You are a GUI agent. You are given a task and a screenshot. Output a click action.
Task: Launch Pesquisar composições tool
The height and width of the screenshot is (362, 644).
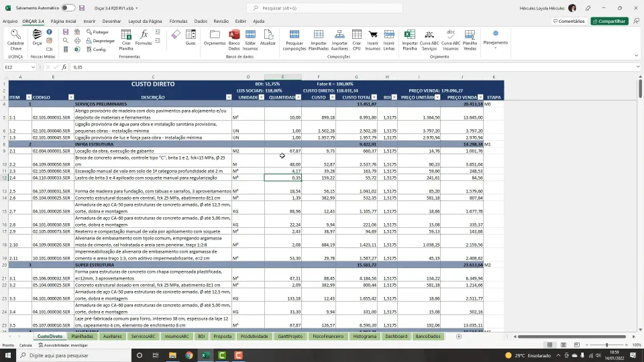(294, 40)
